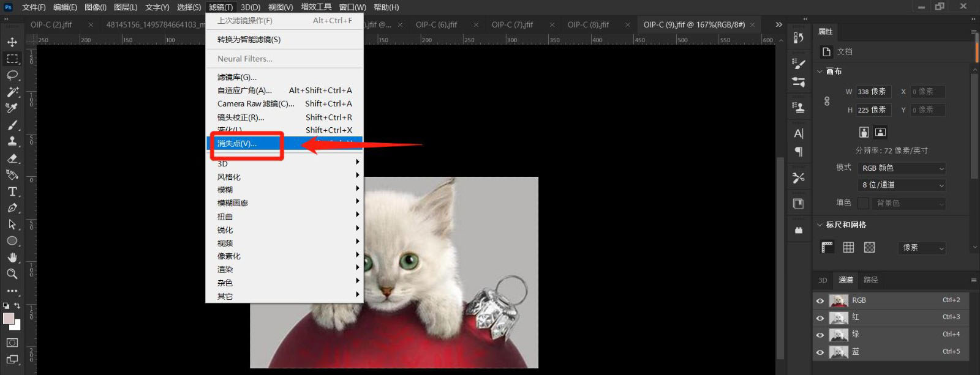Show hidden document tabs overflow arrows
This screenshot has height=375, width=980.
click(778, 24)
